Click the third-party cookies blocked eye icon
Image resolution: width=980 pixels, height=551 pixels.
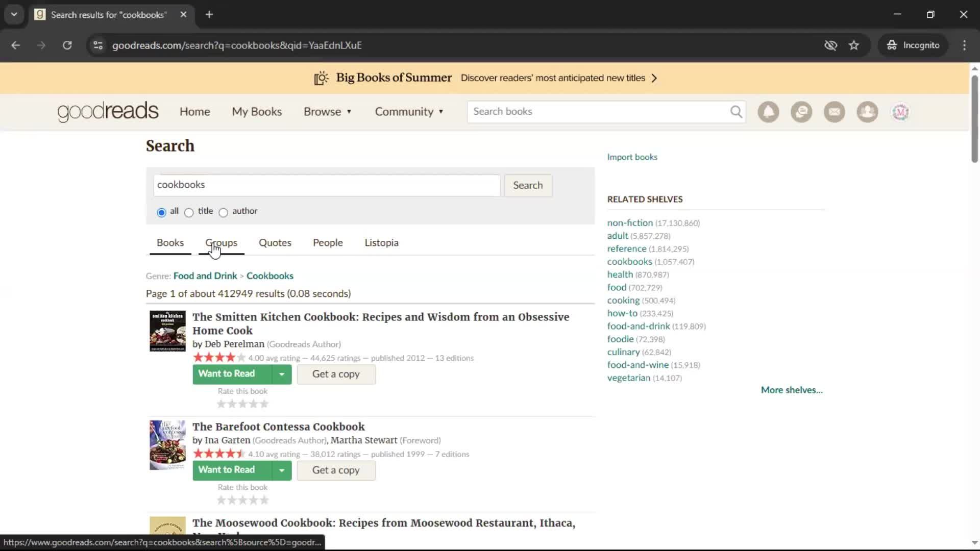[830, 45]
